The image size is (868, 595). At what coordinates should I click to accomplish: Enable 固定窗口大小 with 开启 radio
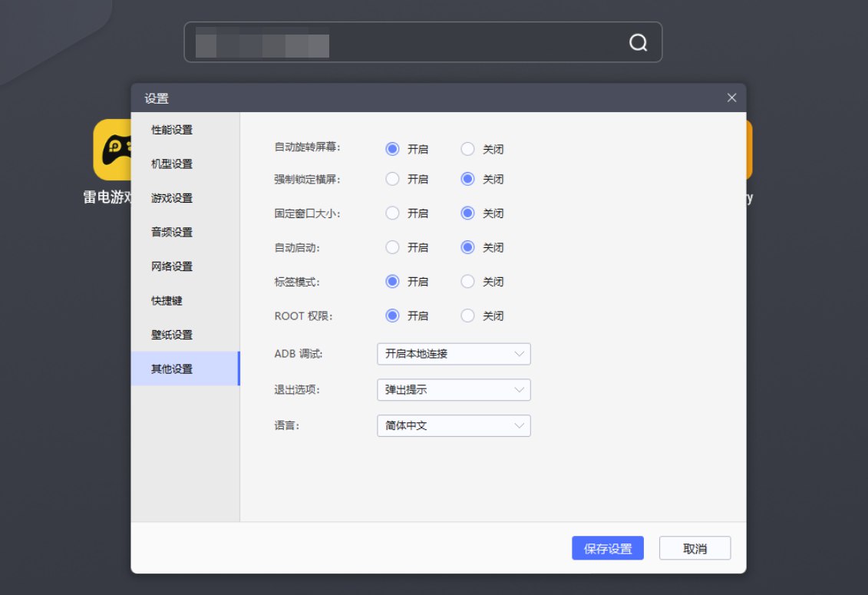point(392,213)
